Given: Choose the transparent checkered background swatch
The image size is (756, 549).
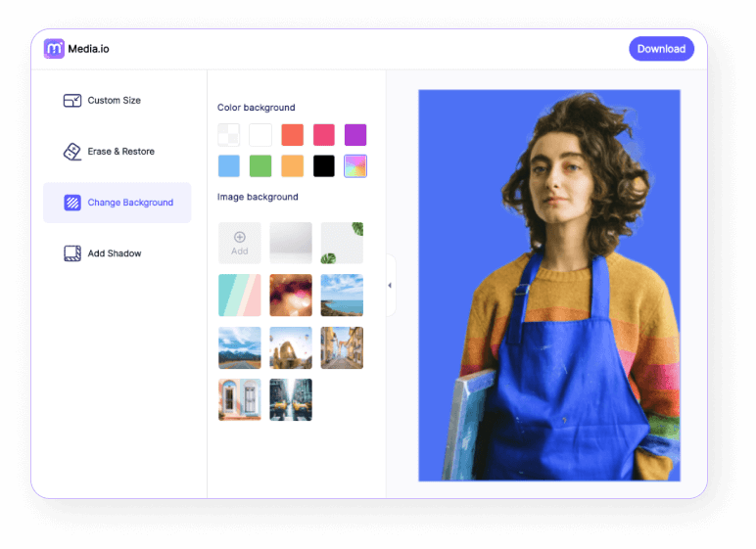Looking at the screenshot, I should point(228,135).
